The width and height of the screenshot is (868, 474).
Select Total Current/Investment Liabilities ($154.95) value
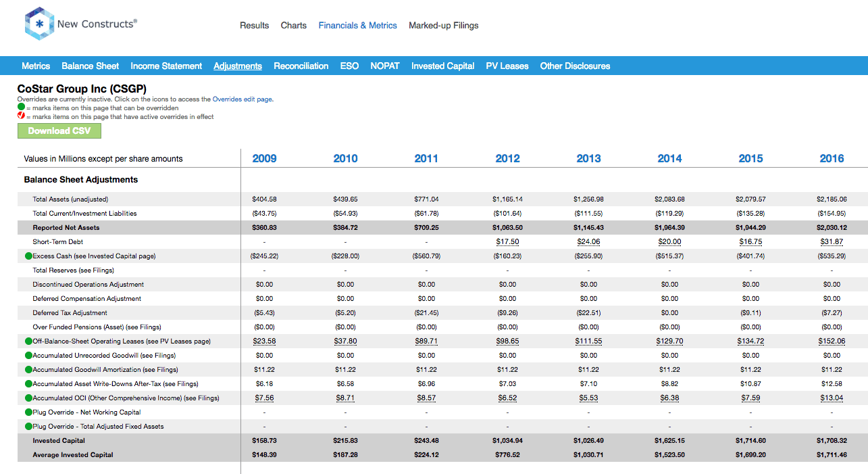point(832,214)
